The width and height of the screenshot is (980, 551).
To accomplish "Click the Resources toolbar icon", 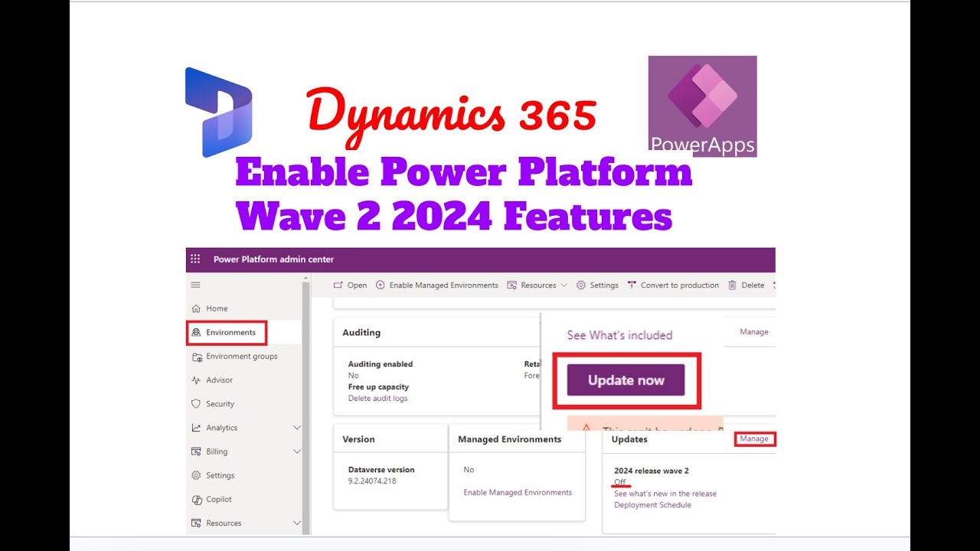I will click(512, 285).
